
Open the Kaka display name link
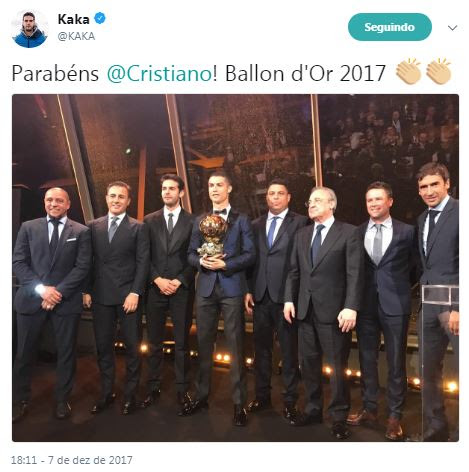73,19
